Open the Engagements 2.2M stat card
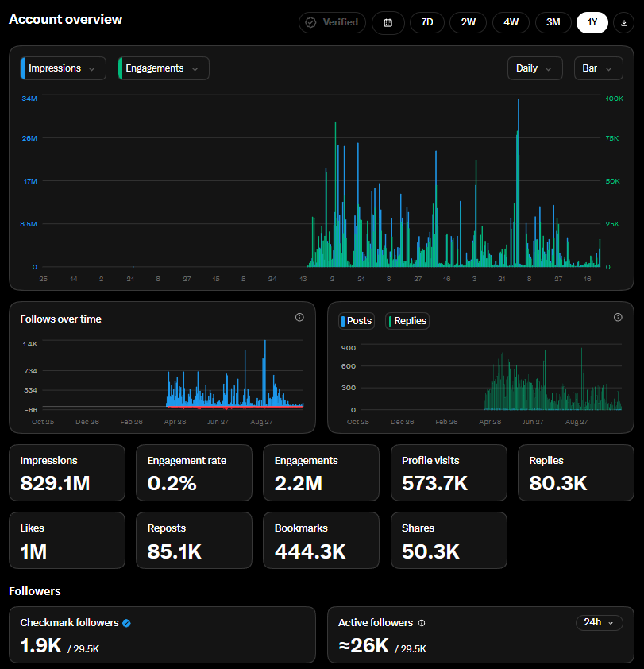Image resolution: width=644 pixels, height=669 pixels. tap(321, 473)
